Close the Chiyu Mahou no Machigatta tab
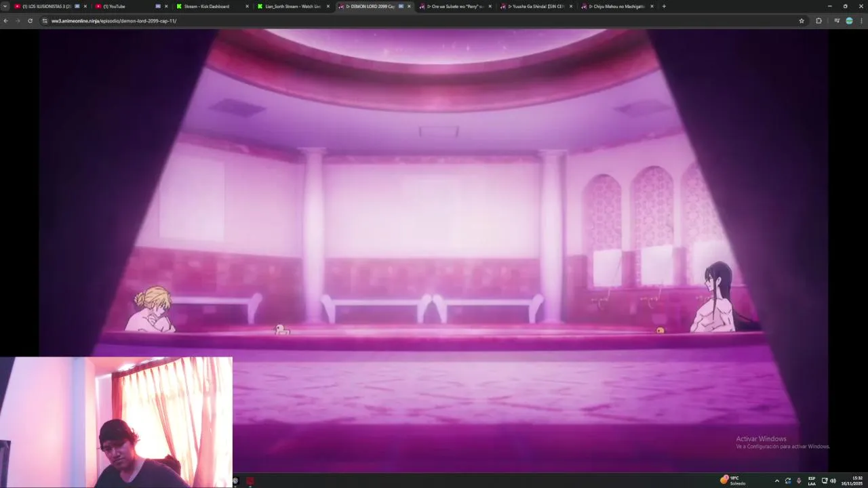This screenshot has width=868, height=488. (652, 6)
